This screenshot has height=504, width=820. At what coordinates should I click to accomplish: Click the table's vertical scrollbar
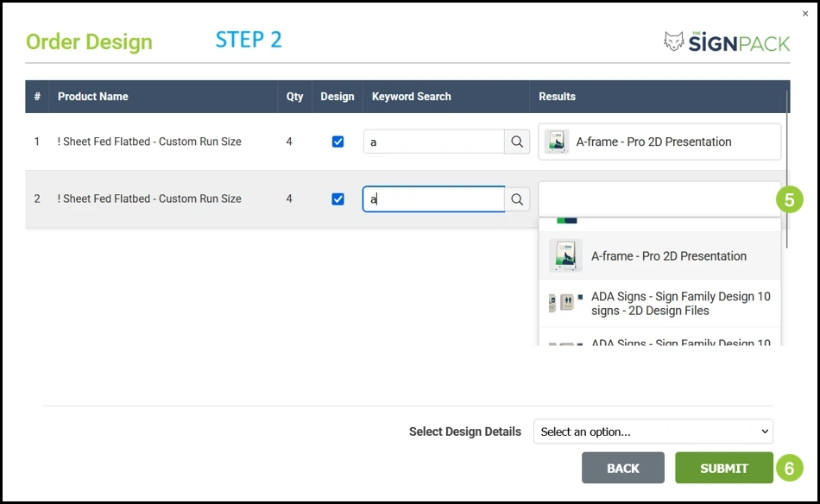(x=786, y=169)
